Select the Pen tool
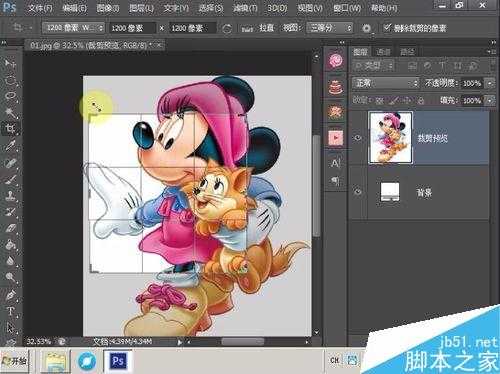Image resolution: width=500 pixels, height=374 pixels. tap(11, 295)
